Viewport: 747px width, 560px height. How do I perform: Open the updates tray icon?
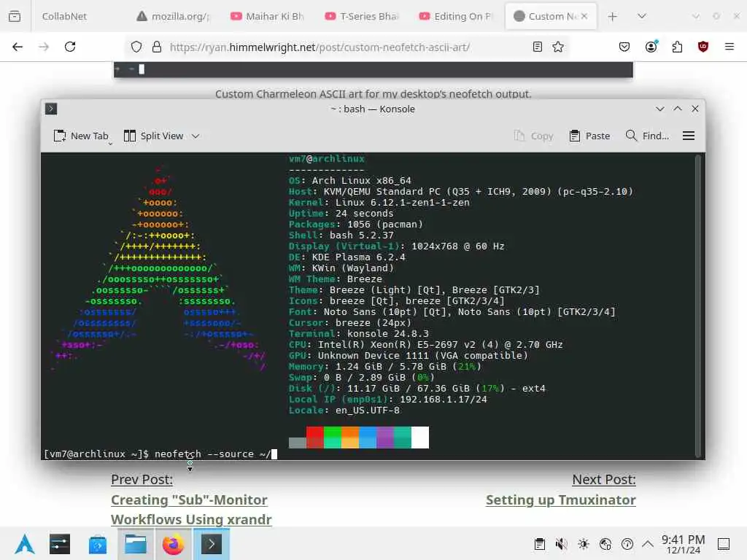pos(627,544)
